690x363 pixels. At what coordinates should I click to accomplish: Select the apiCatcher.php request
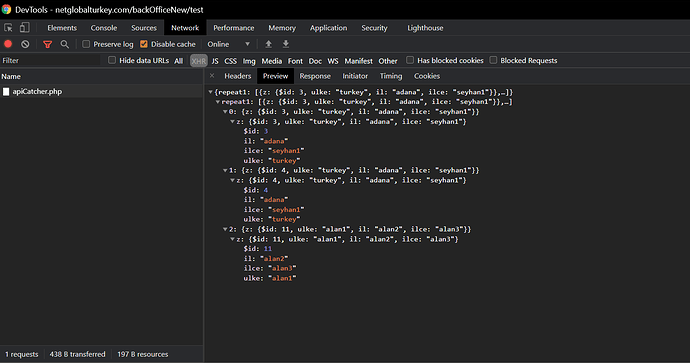(101, 92)
